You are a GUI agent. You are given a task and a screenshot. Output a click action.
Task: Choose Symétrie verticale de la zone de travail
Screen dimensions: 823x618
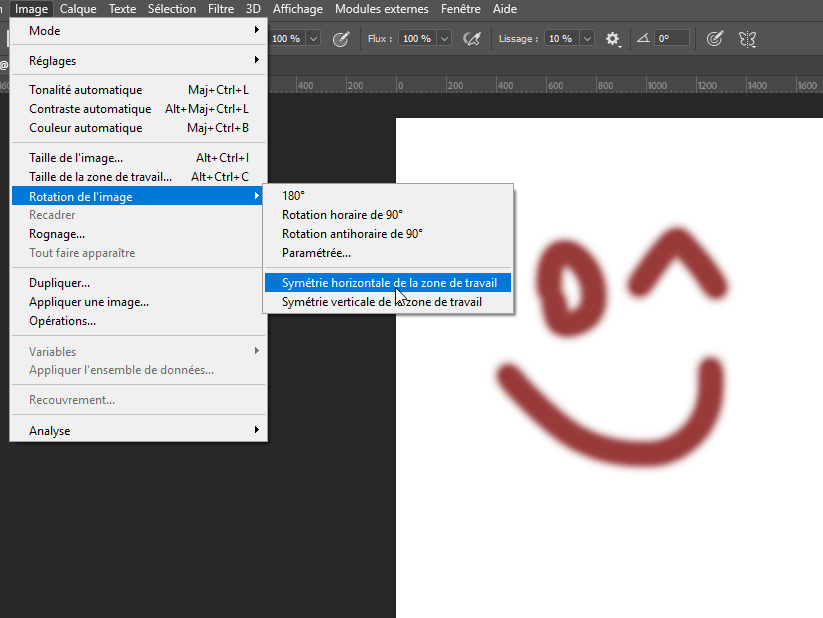coord(381,302)
